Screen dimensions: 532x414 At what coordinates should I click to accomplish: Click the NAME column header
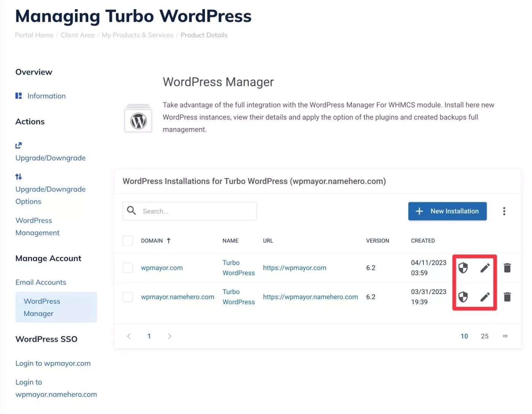tap(231, 241)
